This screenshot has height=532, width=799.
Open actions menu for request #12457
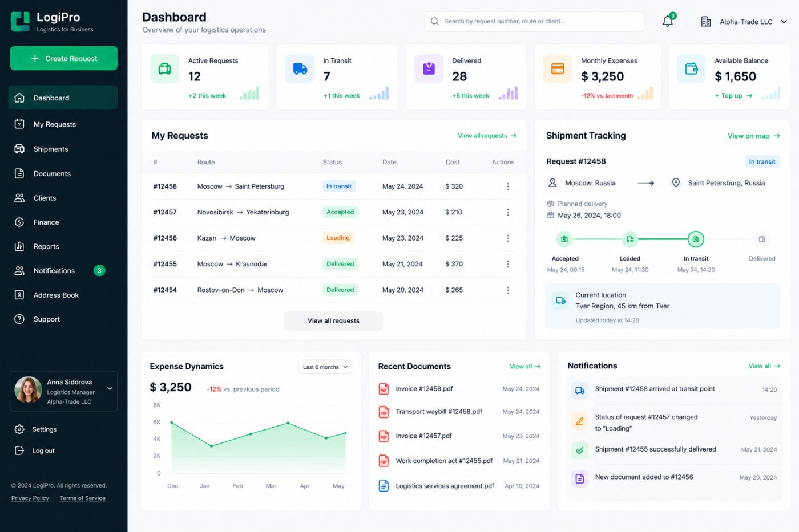coord(507,212)
